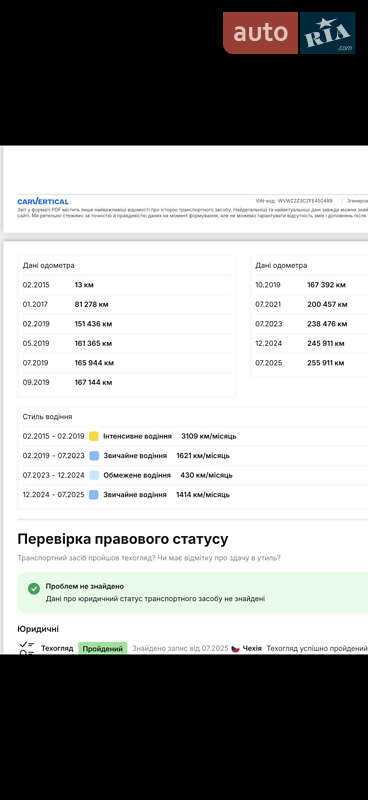Click the 3109 км/місяць value
This screenshot has height=800, width=368.
[x=209, y=436]
